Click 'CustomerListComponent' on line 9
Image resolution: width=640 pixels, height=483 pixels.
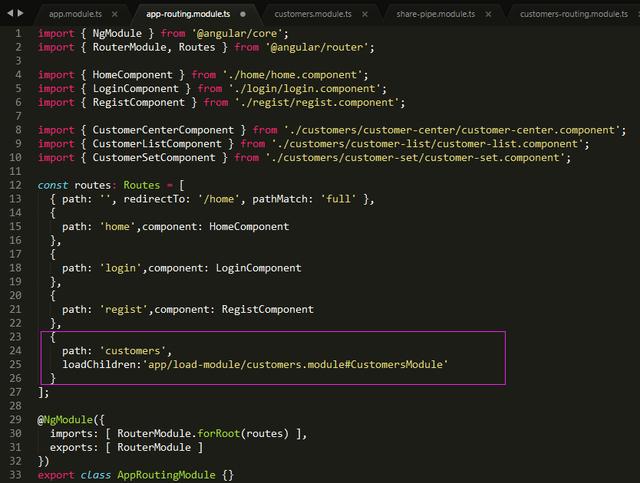[x=157, y=144]
